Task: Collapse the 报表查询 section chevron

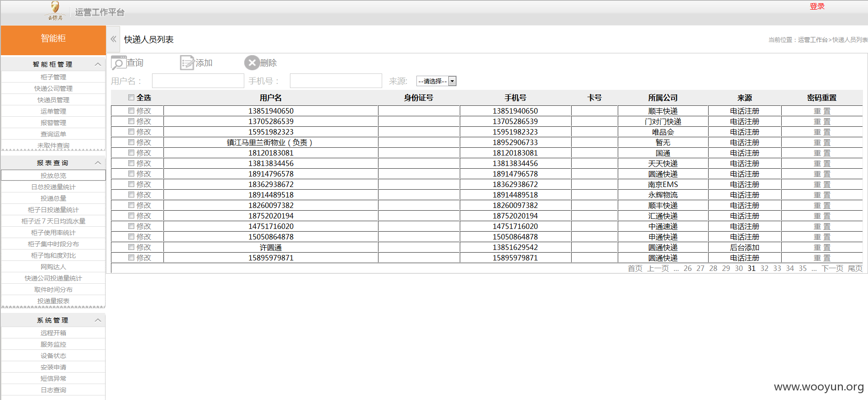Action: (98, 163)
